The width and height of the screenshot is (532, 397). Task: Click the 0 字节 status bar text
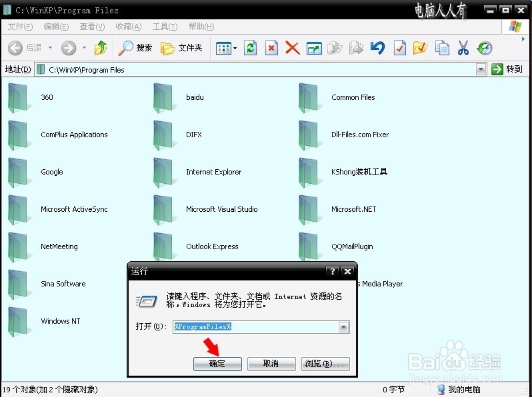tap(393, 390)
